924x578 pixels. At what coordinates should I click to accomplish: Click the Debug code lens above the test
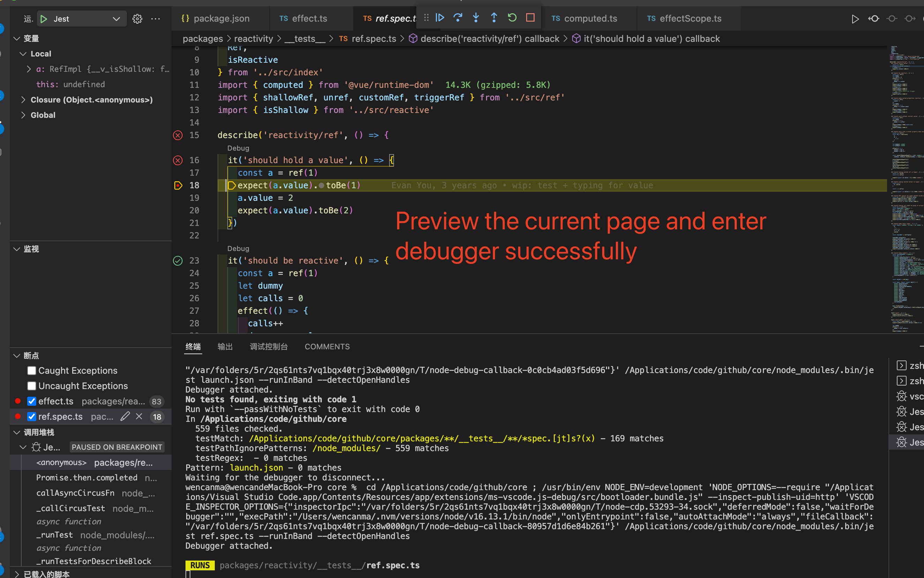[238, 148]
